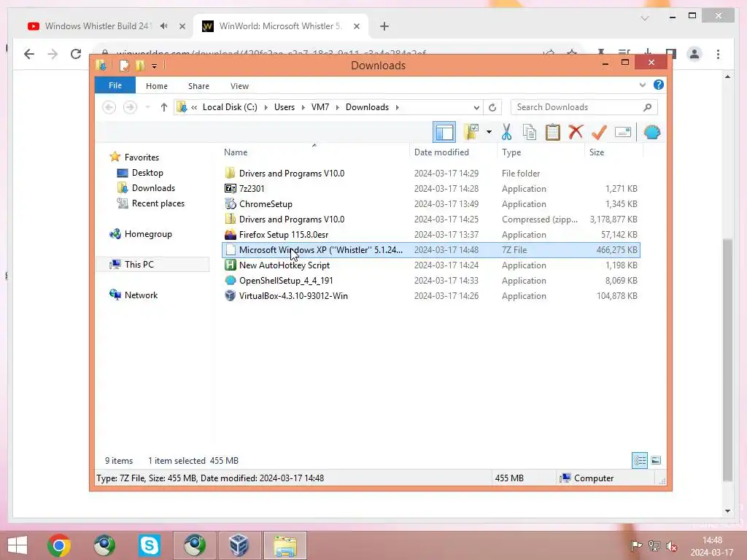This screenshot has width=747, height=560.
Task: Click the Properties quick access icon
Action: click(124, 65)
